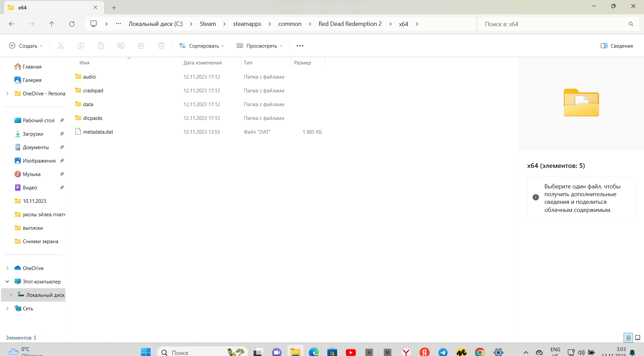Open the Просмотреть view dropdown
The image size is (644, 356).
(260, 46)
